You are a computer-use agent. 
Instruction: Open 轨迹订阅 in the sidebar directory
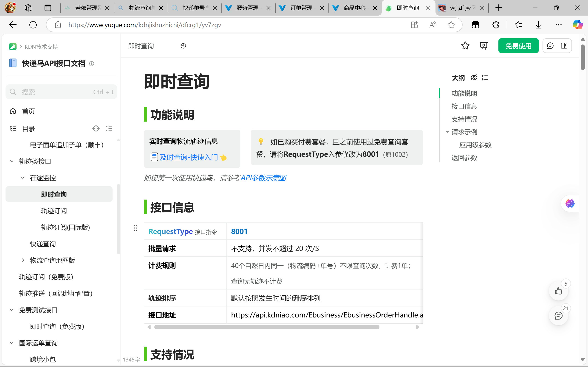[x=54, y=211]
